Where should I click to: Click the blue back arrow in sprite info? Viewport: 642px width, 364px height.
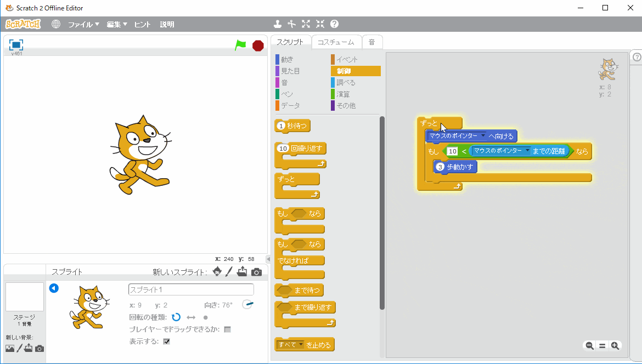[54, 288]
